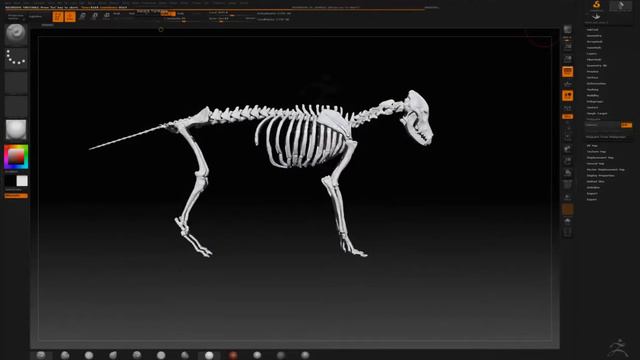The height and width of the screenshot is (360, 640).
Task: Toggle the small orange XYZ rotation button
Action: tap(567, 117)
